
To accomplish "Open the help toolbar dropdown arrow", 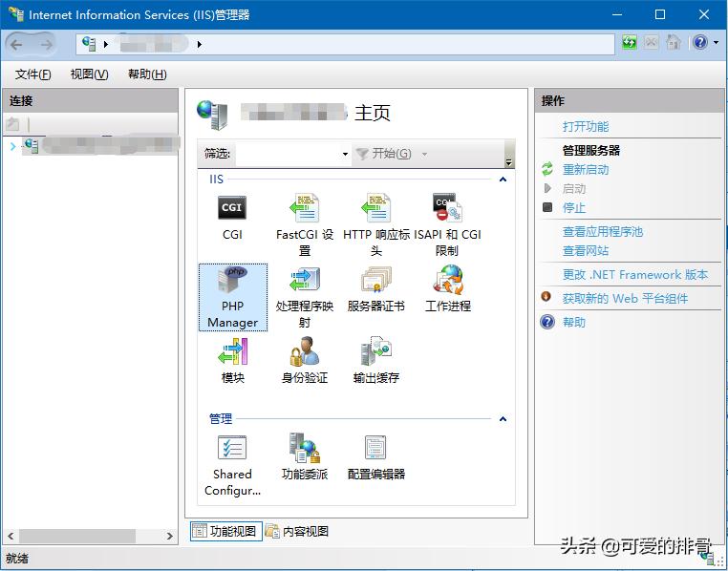I will click(716, 43).
